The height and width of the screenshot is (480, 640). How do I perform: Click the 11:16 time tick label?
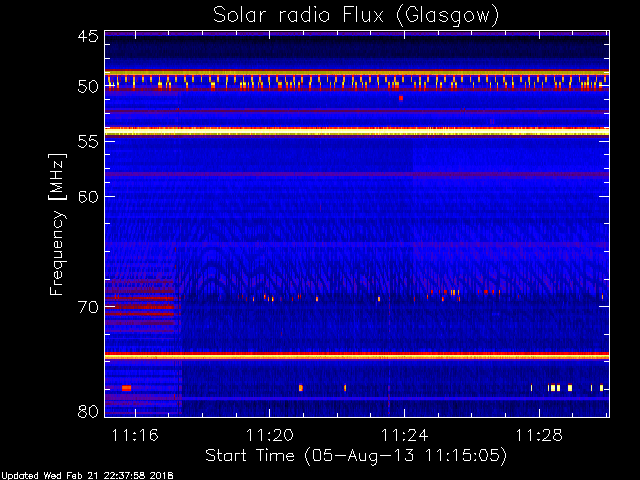click(135, 436)
